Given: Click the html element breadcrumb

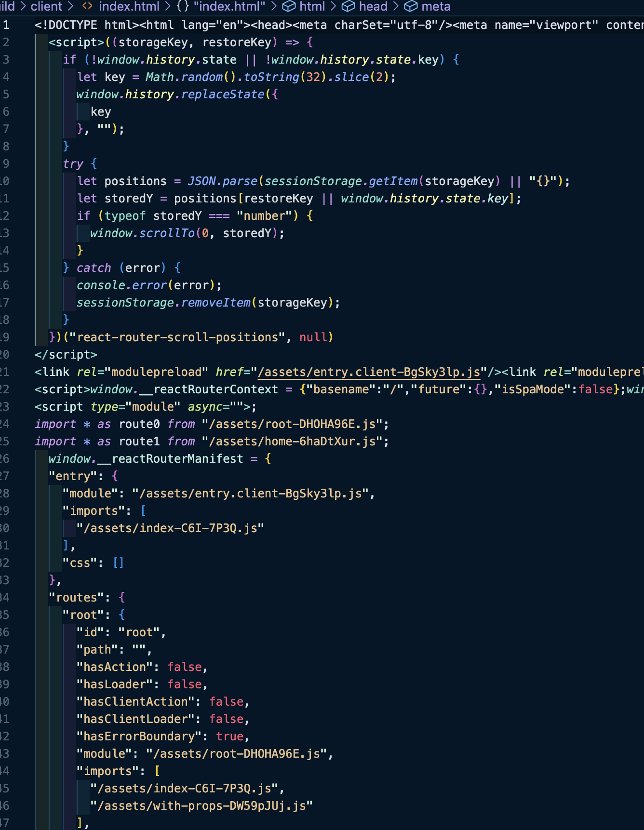Looking at the screenshot, I should click(x=312, y=6).
